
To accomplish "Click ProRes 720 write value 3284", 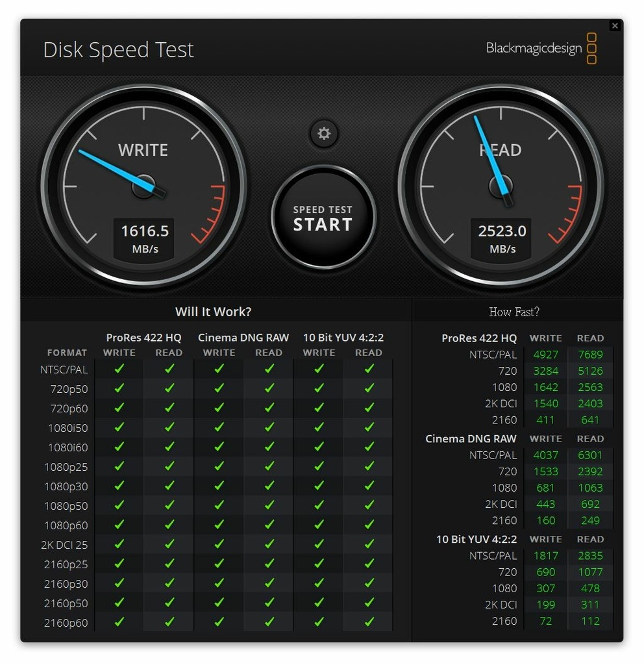I will pyautogui.click(x=545, y=371).
